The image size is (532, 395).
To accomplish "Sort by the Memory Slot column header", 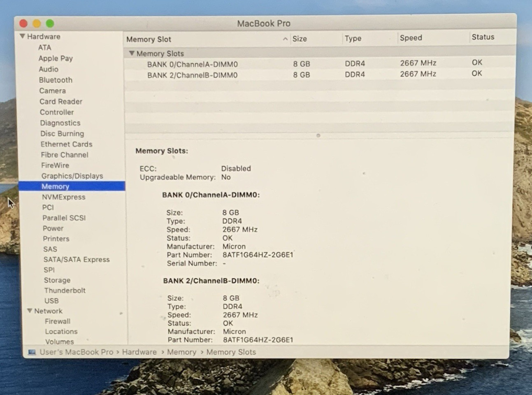I will point(149,39).
